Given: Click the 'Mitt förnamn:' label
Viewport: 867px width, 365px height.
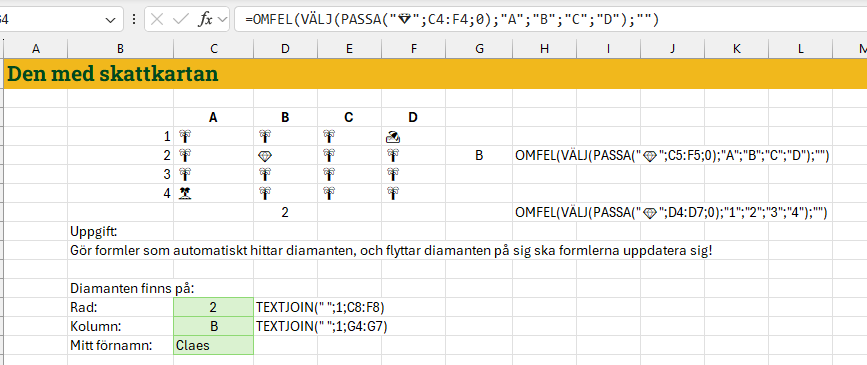Looking at the screenshot, I should (x=112, y=345).
